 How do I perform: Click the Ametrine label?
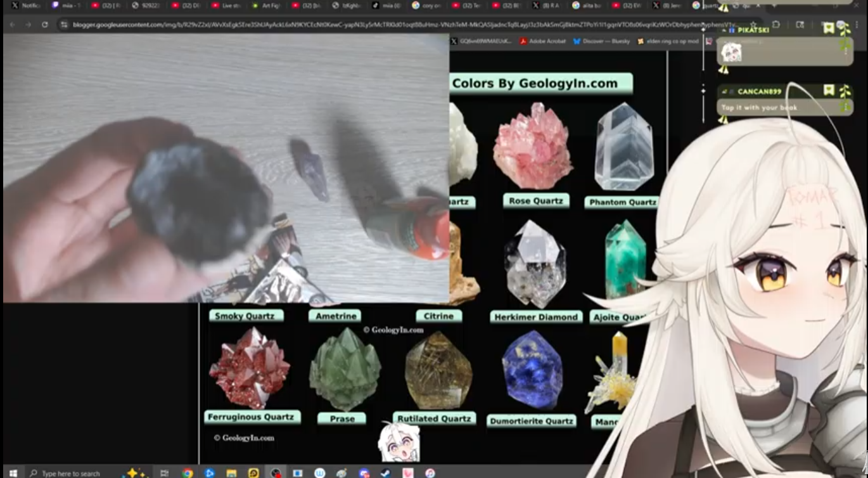(336, 316)
